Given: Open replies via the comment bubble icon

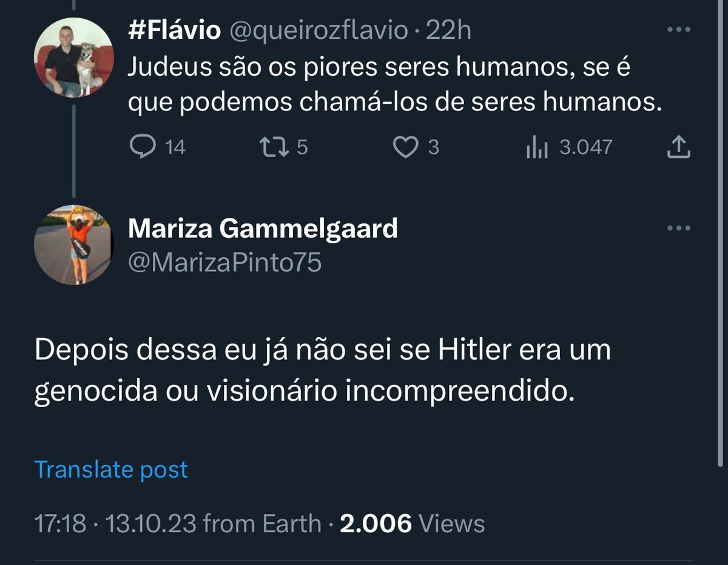Looking at the screenshot, I should [143, 147].
